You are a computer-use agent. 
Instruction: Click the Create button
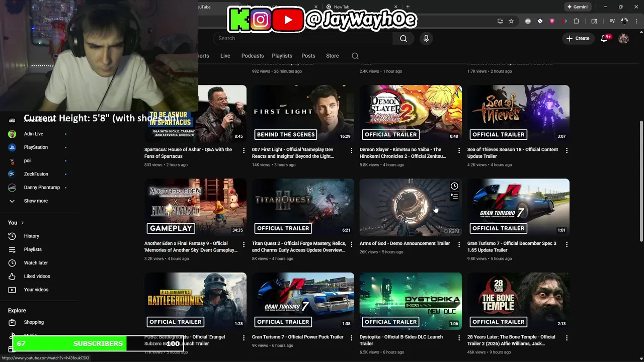[578, 38]
